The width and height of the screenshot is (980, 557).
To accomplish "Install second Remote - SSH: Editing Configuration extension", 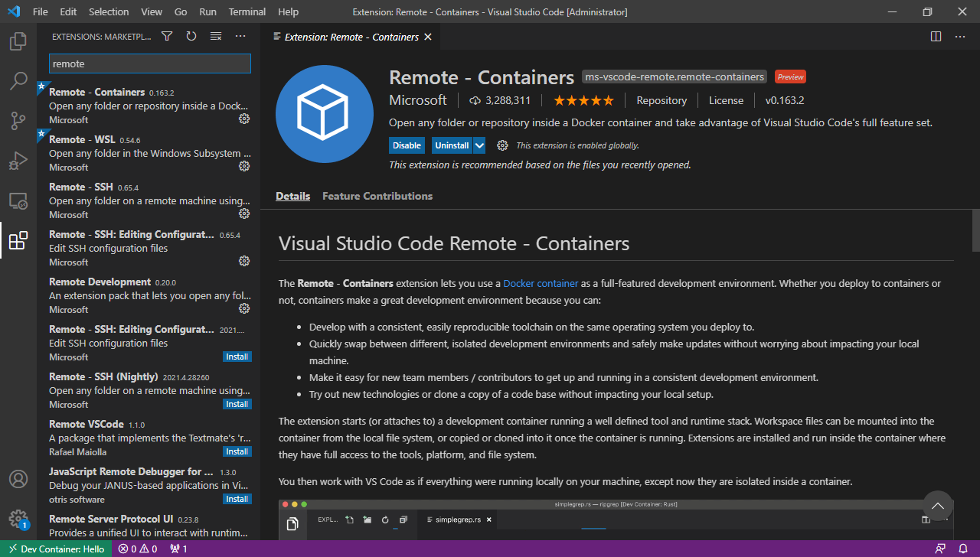I will point(237,357).
